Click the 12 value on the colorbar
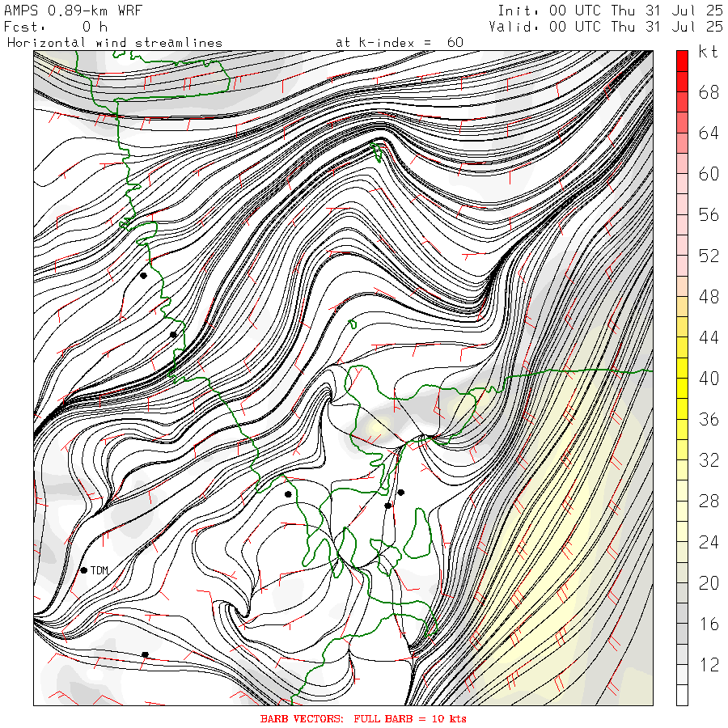The image size is (728, 728). coord(709,665)
